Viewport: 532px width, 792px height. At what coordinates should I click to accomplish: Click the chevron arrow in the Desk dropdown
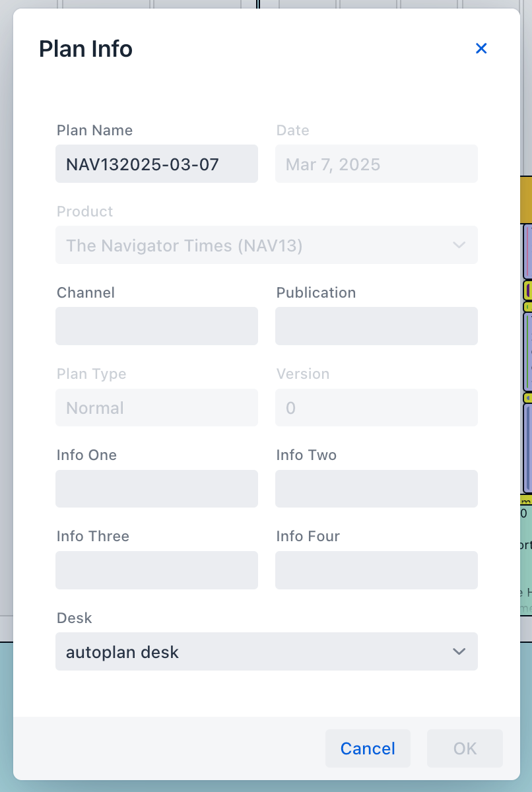point(459,652)
